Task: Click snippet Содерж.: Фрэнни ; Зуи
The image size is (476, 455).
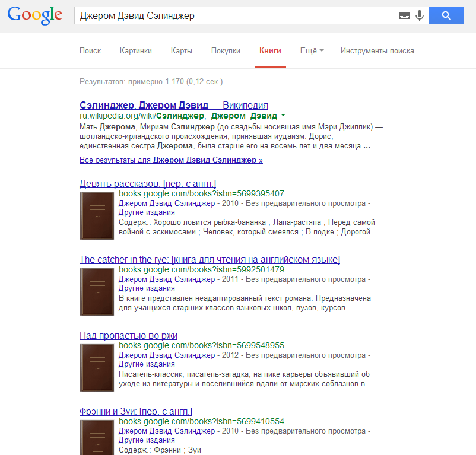Action: point(160,450)
